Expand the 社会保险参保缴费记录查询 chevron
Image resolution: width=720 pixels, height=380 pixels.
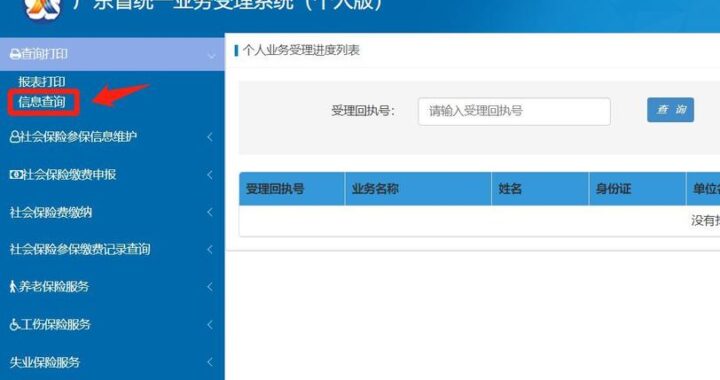tap(210, 249)
